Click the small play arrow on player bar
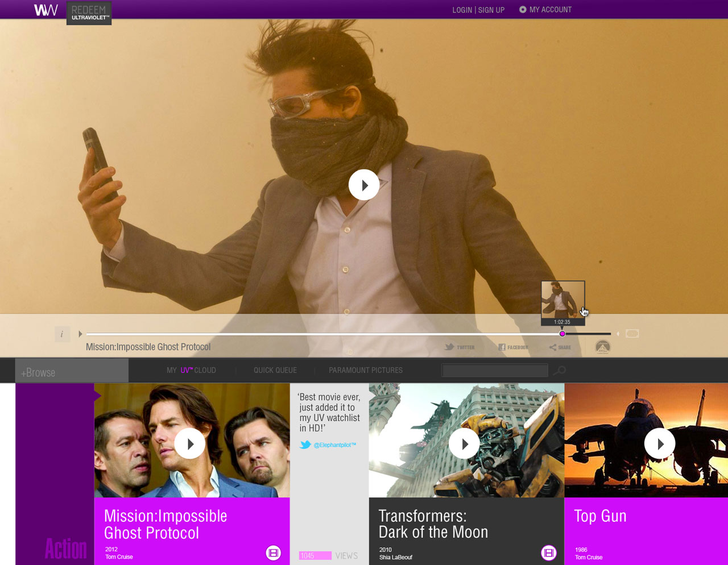Image resolution: width=728 pixels, height=565 pixels. (x=80, y=334)
